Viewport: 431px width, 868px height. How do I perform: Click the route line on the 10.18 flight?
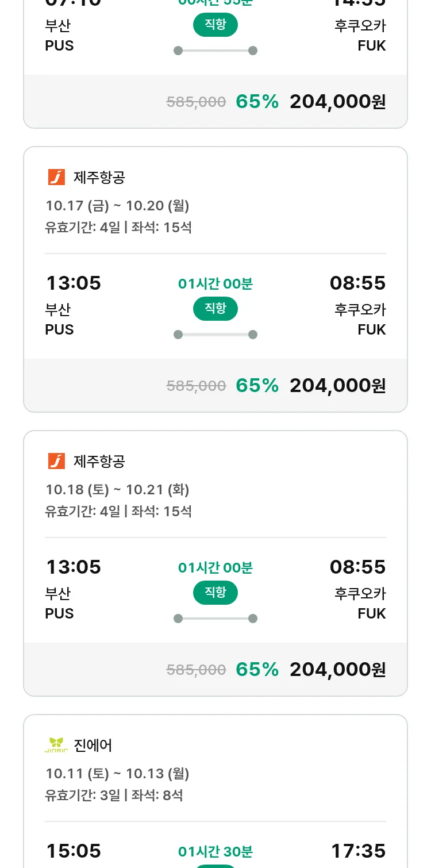(215, 619)
